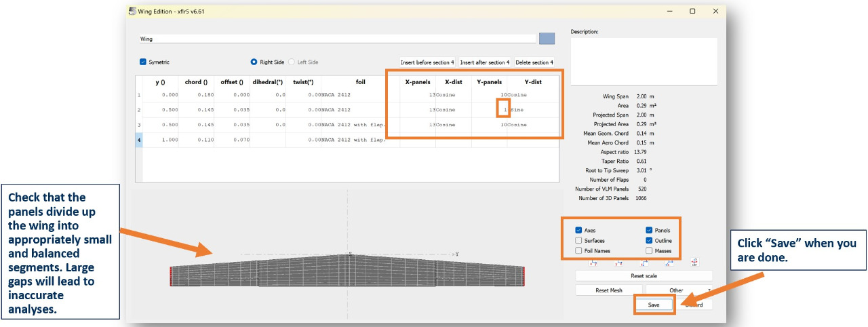Image resolution: width=868 pixels, height=327 pixels.
Task: Uncheck the Panels display option
Action: click(x=650, y=230)
